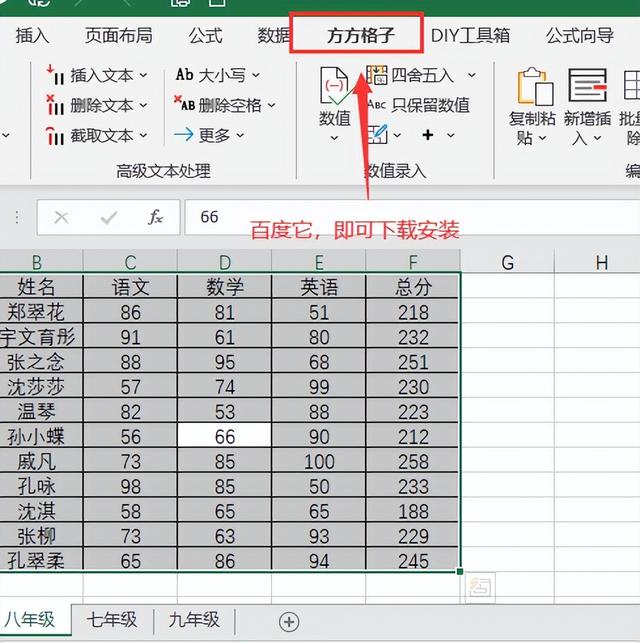Expand the 四舍五入 dropdown arrow
This screenshot has width=640, height=643.
coord(472,75)
